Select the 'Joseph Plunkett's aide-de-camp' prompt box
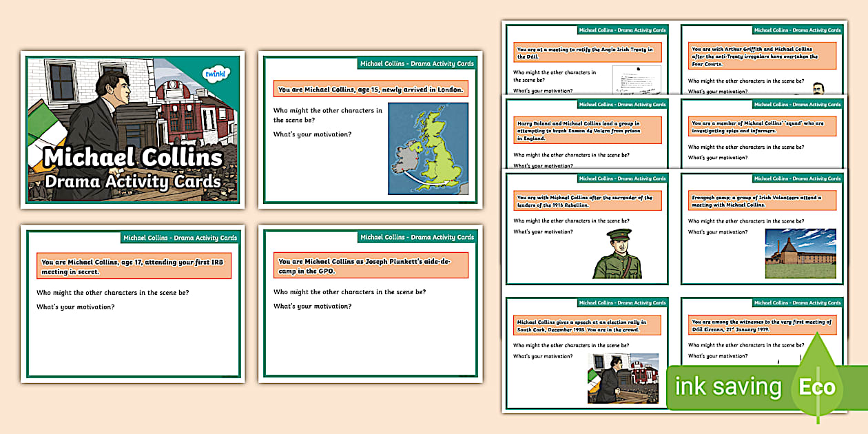The height and width of the screenshot is (434, 868). click(370, 265)
